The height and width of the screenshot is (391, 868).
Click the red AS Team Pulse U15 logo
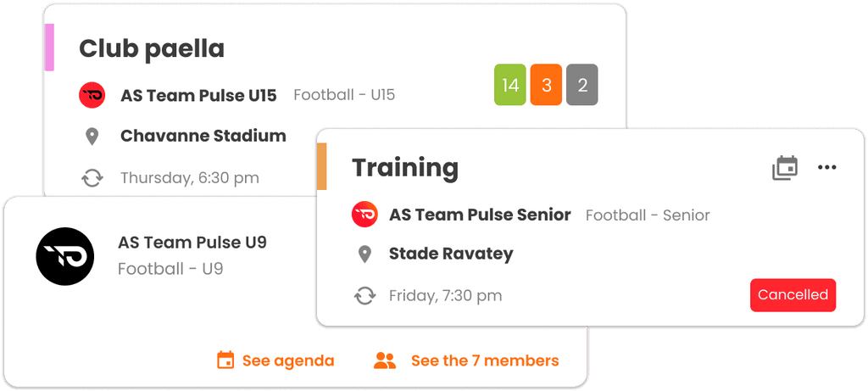tap(92, 95)
